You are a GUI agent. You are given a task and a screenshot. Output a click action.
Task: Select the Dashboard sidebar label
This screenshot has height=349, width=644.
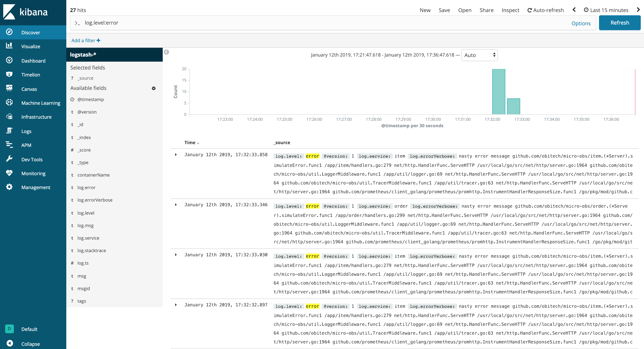pyautogui.click(x=33, y=60)
